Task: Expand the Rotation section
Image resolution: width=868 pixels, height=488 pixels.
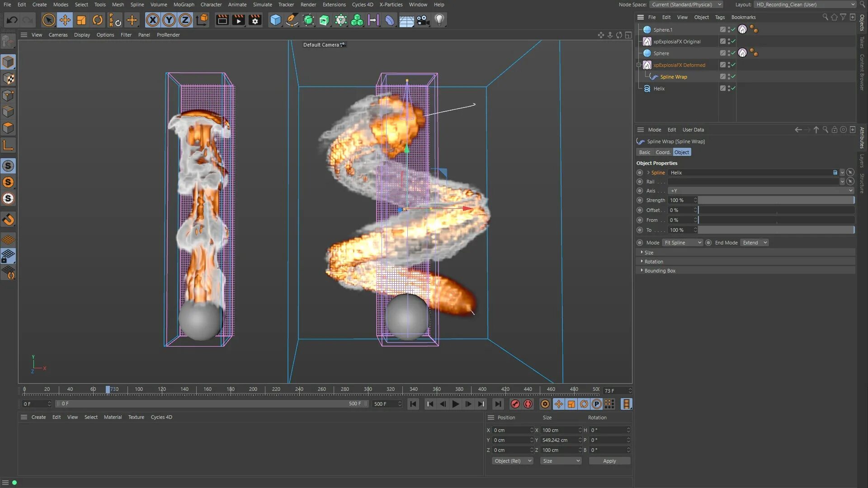Action: [654, 262]
